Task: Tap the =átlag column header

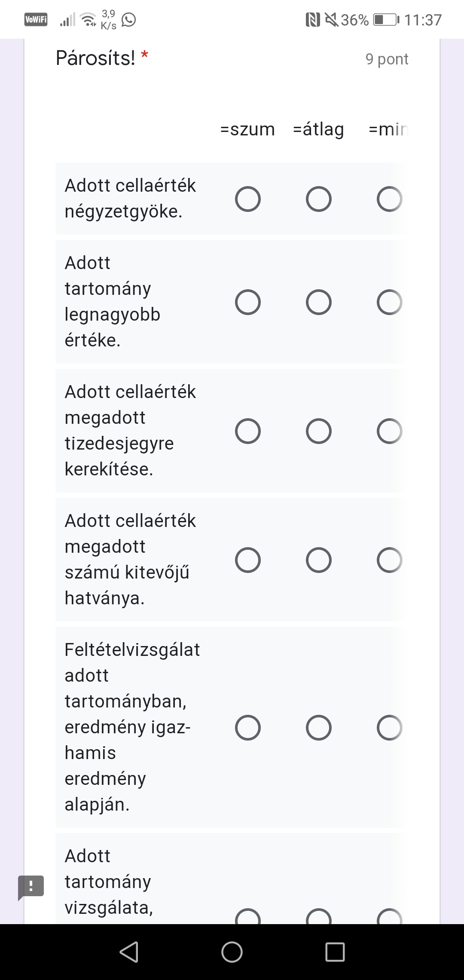Action: coord(318,129)
